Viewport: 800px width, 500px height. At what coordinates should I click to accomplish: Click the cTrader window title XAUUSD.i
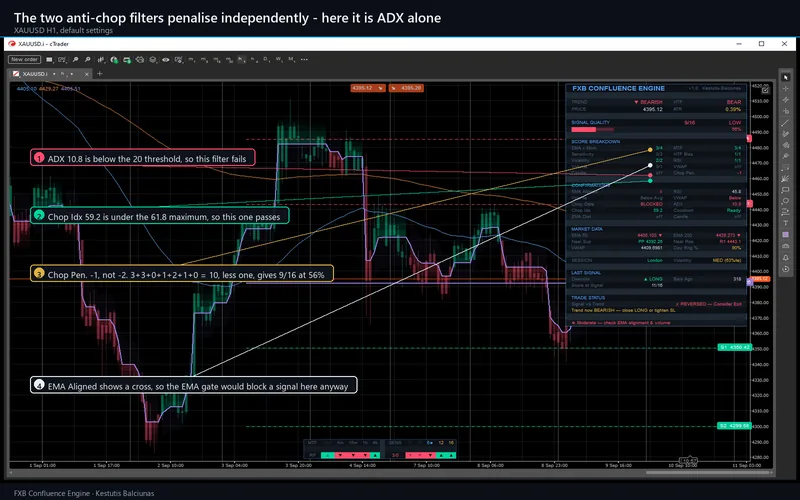pos(43,44)
